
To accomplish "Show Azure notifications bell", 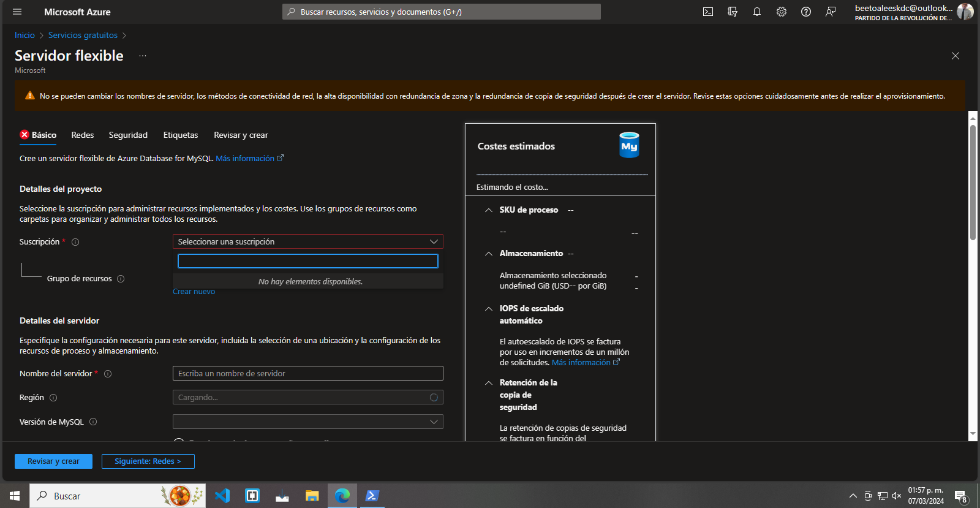I will click(x=757, y=12).
